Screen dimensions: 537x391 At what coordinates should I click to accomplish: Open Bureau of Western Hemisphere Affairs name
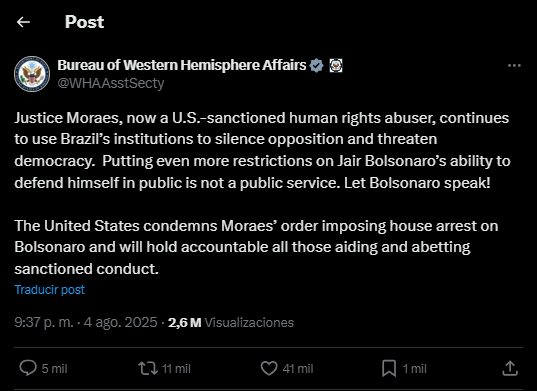click(x=182, y=65)
